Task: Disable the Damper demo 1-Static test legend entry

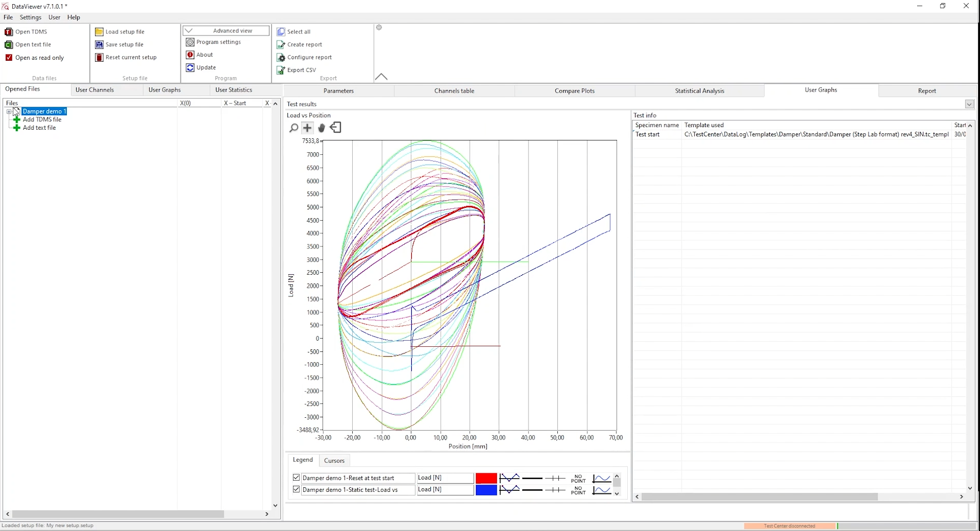Action: pyautogui.click(x=296, y=489)
